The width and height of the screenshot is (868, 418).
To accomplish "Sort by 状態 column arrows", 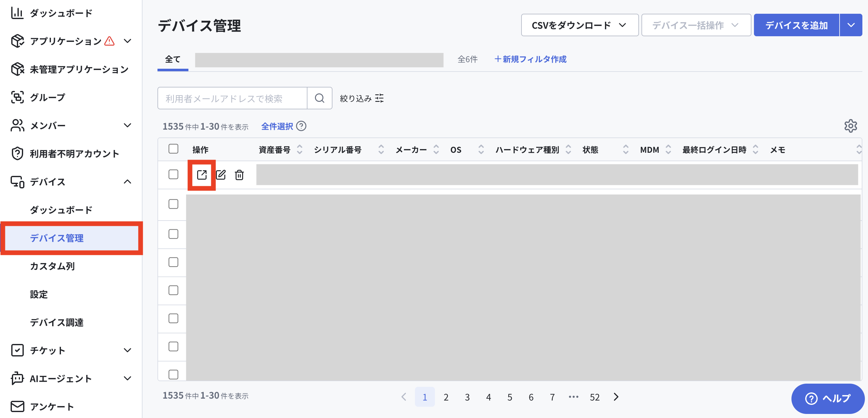I will coord(626,149).
